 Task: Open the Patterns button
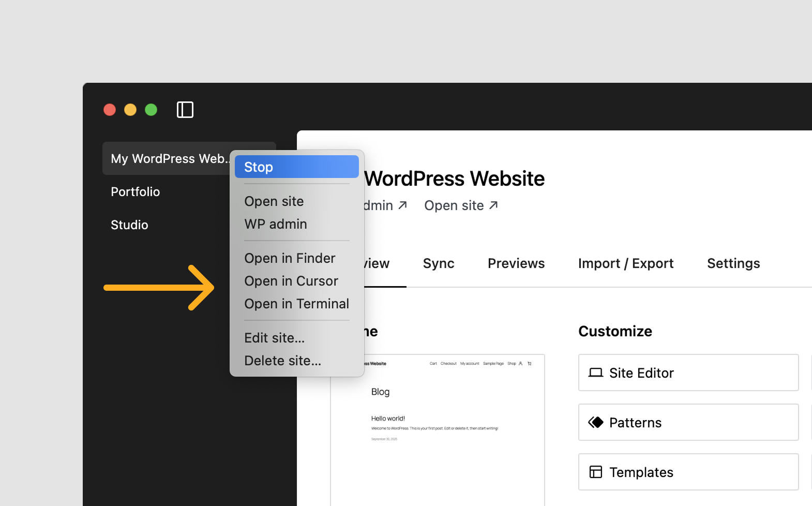[688, 422]
